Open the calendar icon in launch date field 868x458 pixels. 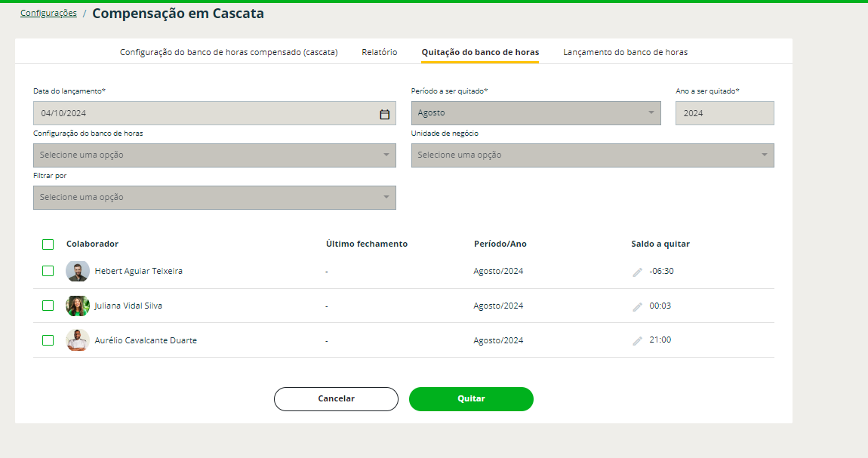click(384, 114)
